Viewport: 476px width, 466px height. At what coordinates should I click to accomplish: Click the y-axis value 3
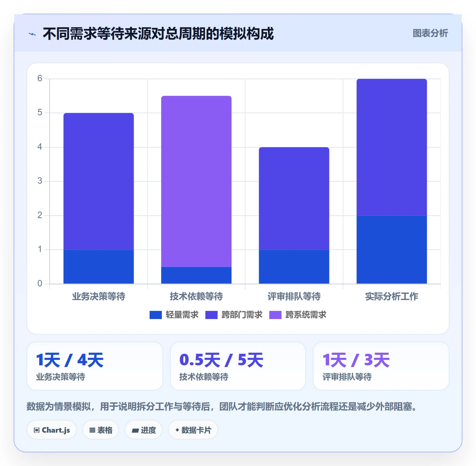click(40, 181)
